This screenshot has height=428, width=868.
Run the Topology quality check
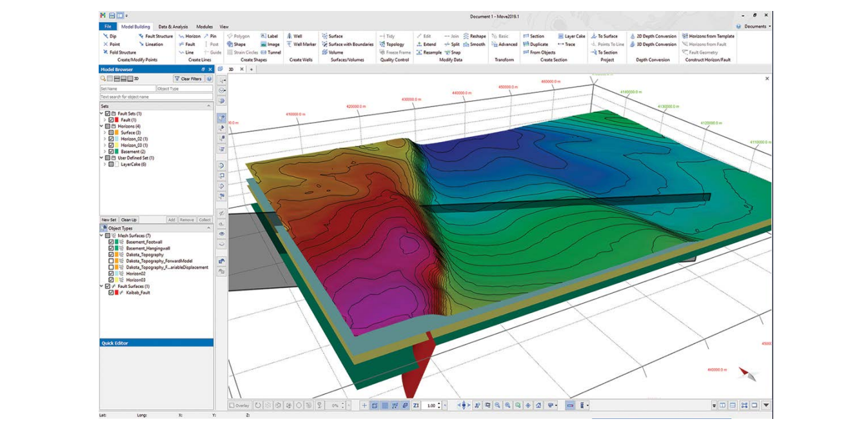391,45
